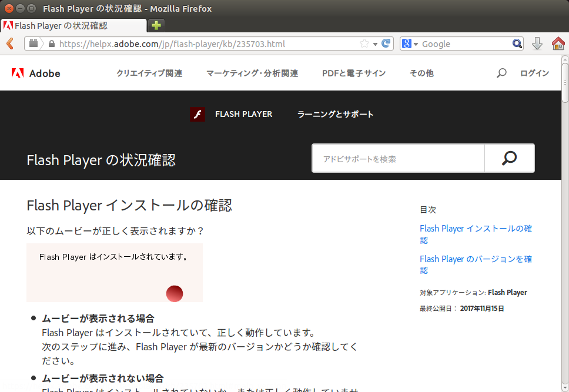Screen dimensions: 569x392
Task: Focus the アドビサポートを検索 search field
Action: click(x=398, y=158)
